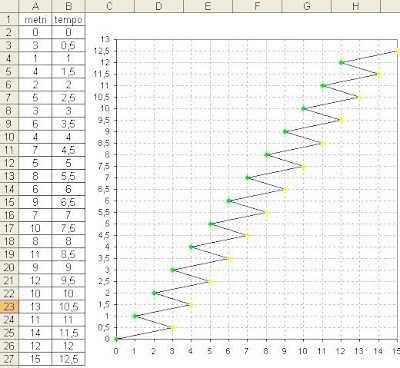Screen dimensions: 400x368
Task: Select row 21 header
Action: pyautogui.click(x=9, y=280)
